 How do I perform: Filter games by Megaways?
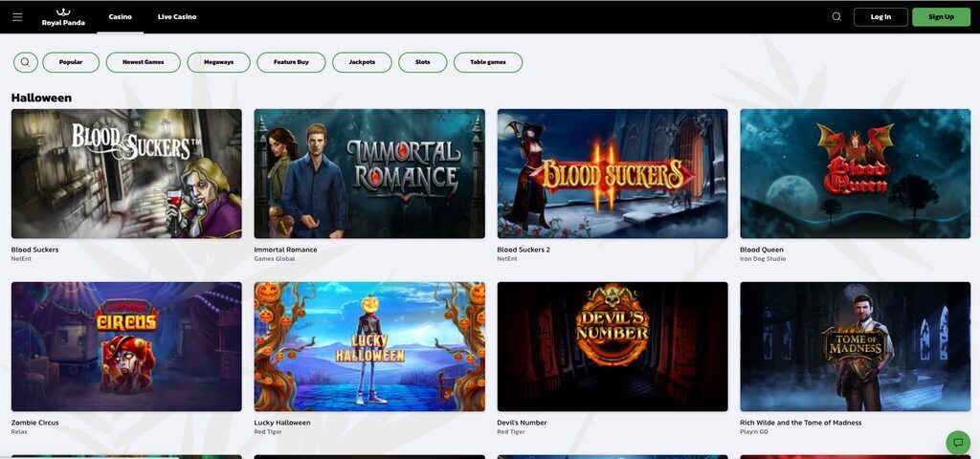click(218, 62)
